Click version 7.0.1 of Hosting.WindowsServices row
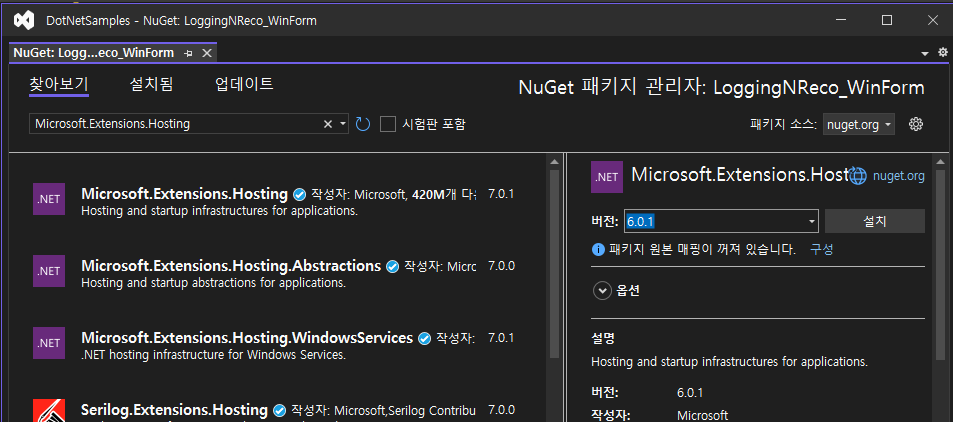The width and height of the screenshot is (953, 422). (501, 338)
